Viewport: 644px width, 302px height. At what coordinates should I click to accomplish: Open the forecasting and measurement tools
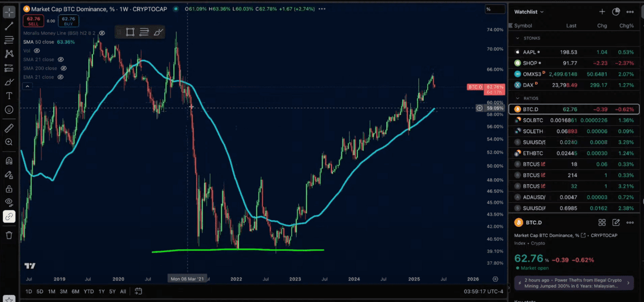(9, 68)
